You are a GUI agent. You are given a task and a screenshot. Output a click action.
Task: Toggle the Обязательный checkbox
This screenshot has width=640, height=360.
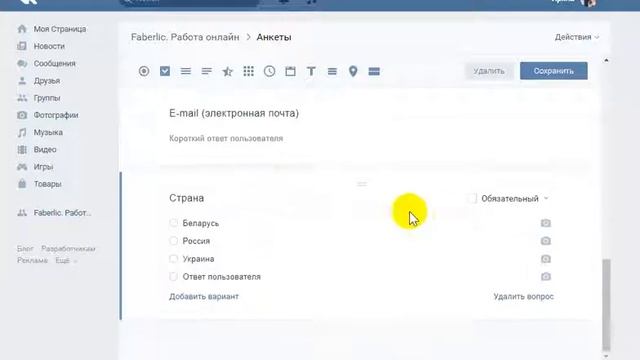472,198
